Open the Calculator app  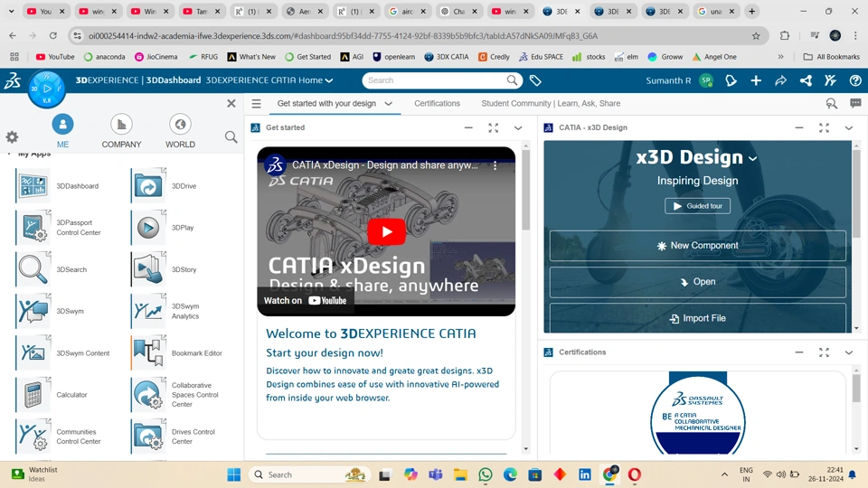click(x=33, y=395)
